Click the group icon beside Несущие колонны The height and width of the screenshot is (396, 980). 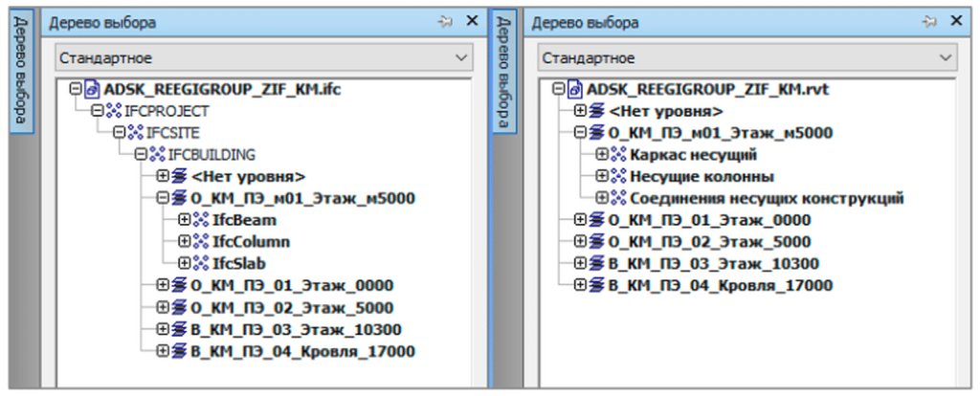617,177
